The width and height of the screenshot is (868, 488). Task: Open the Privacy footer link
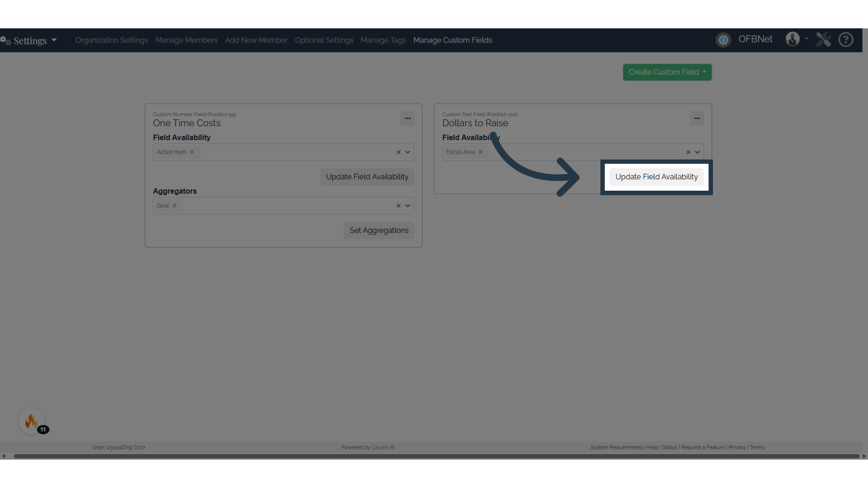[737, 447]
